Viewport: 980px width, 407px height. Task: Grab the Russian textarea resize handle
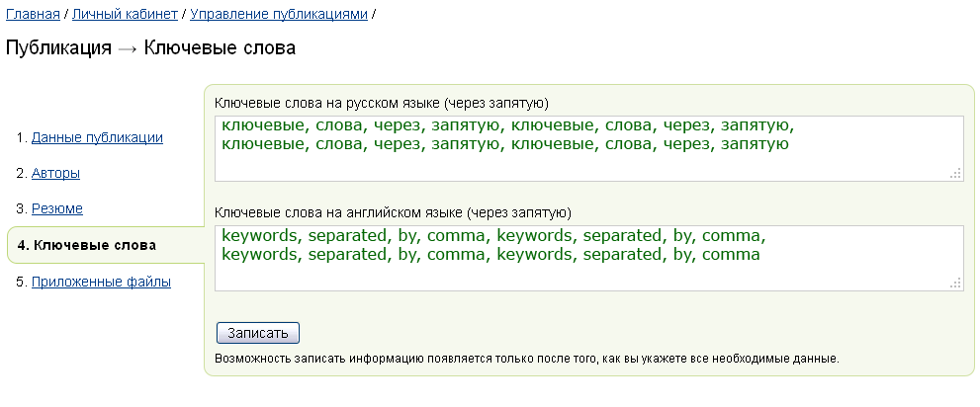coord(955,174)
